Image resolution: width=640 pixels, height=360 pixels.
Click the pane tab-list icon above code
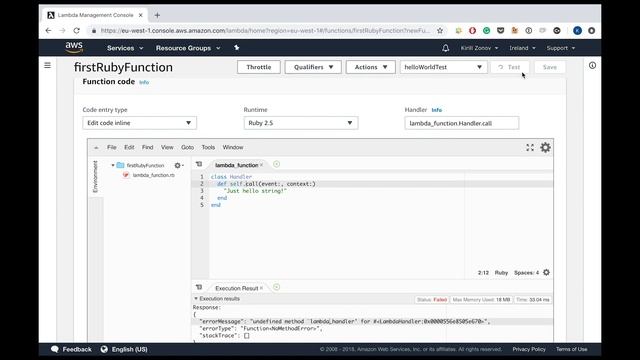click(199, 164)
